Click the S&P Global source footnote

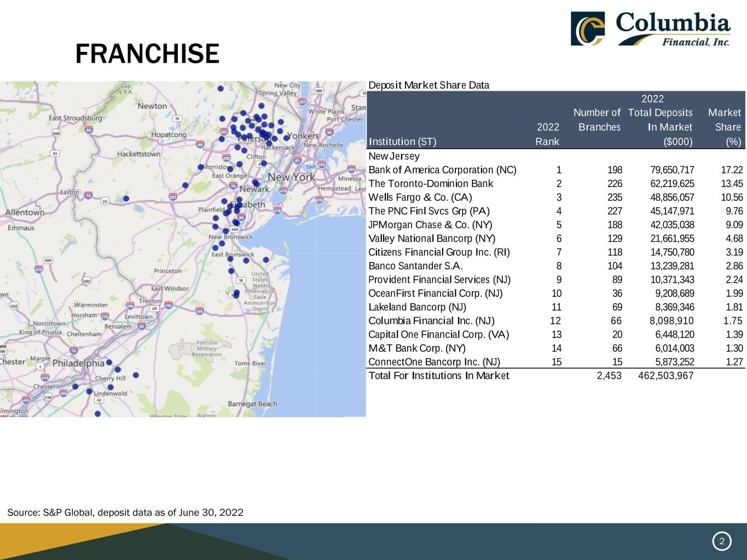pyautogui.click(x=125, y=512)
